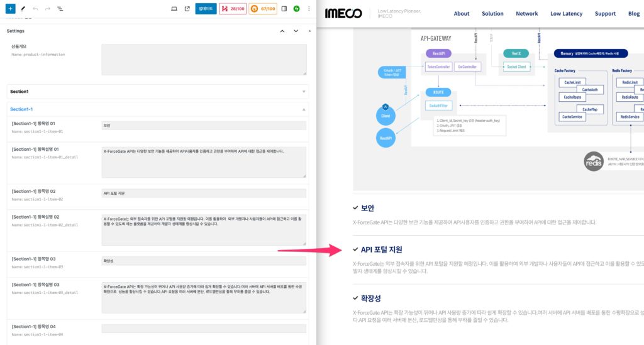This screenshot has width=644, height=345.
Task: Open the Low Latency menu item
Action: (566, 14)
